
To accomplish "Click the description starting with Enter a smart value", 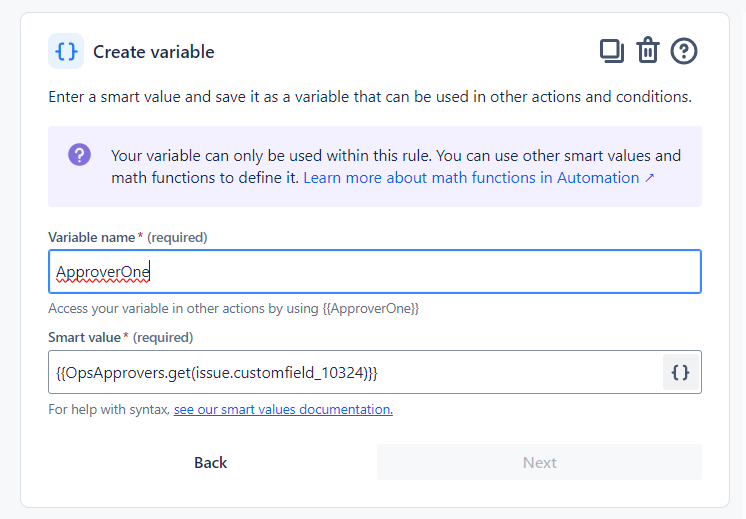I will (370, 97).
